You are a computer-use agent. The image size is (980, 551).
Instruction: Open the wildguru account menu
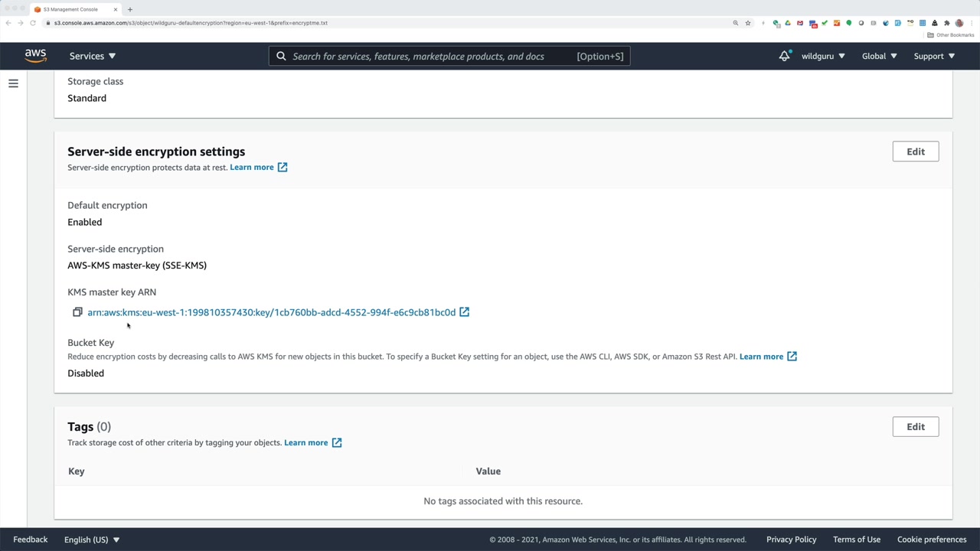[x=823, y=56]
